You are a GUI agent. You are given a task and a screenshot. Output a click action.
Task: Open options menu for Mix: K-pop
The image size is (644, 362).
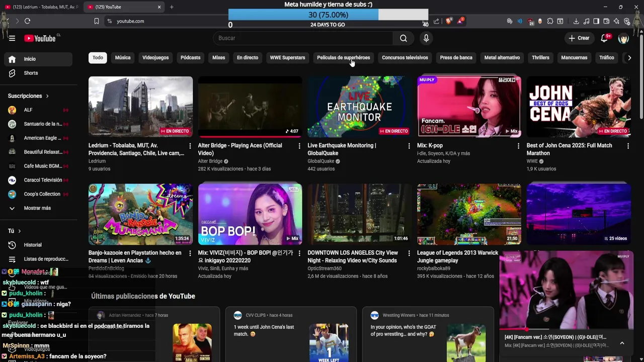[518, 146]
